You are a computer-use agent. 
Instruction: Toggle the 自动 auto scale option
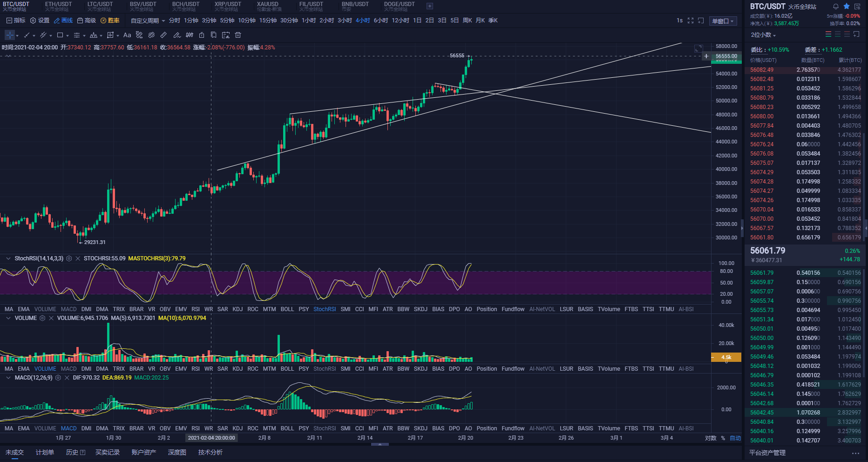tap(735, 438)
